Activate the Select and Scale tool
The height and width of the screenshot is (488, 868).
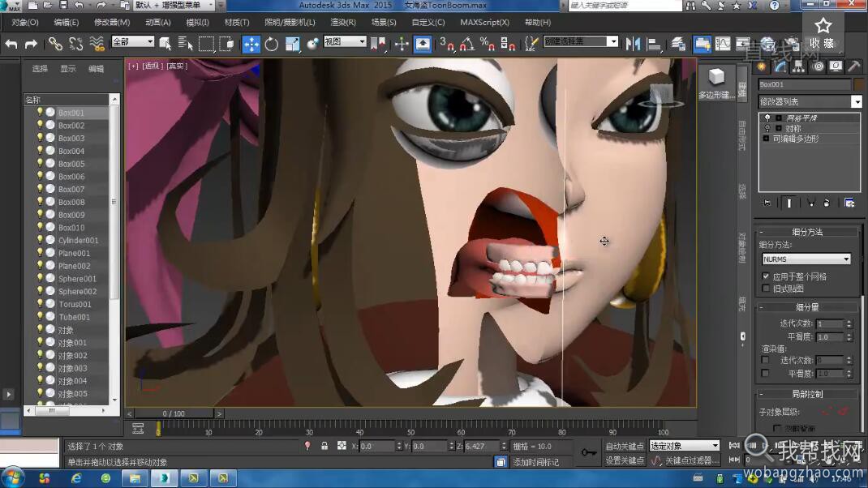tap(292, 44)
